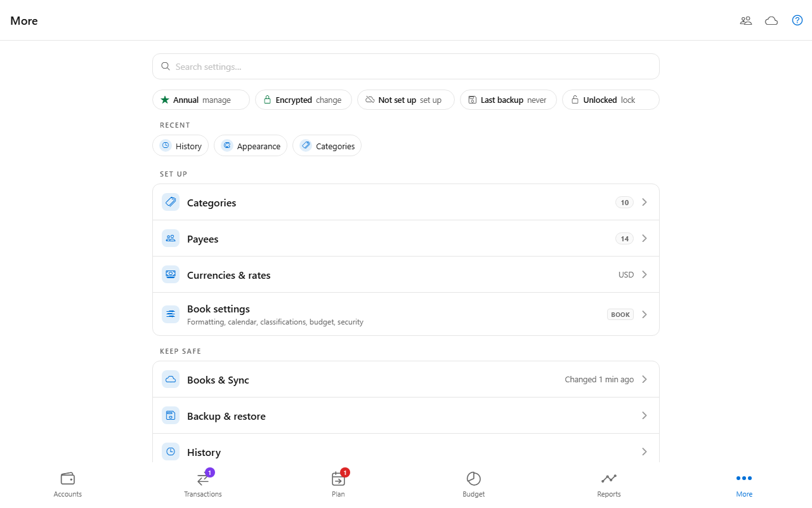
Task: Click the 14 count badge on Payees
Action: click(624, 238)
